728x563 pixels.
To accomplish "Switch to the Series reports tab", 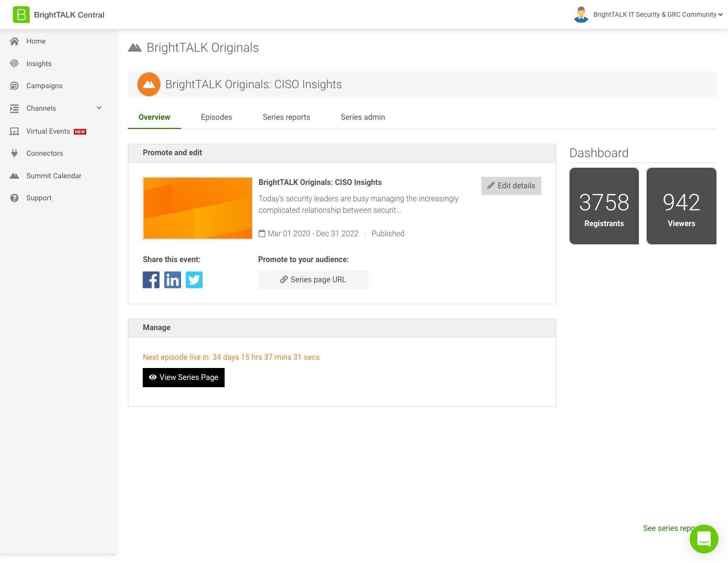I will [286, 117].
